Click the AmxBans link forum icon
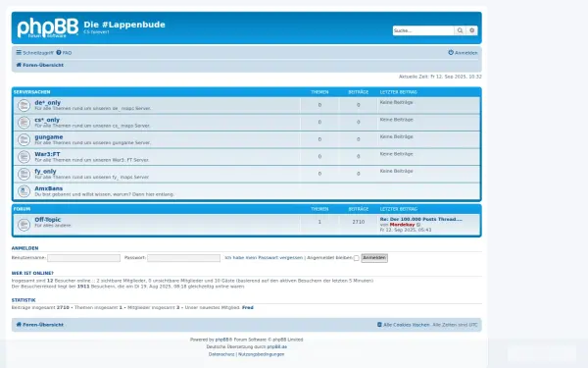The width and height of the screenshot is (588, 368). pyautogui.click(x=24, y=191)
